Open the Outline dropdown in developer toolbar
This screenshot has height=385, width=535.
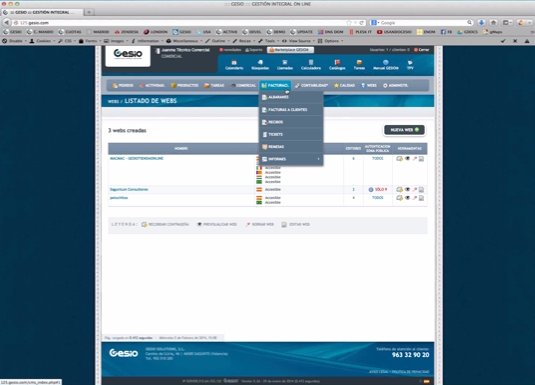point(218,41)
